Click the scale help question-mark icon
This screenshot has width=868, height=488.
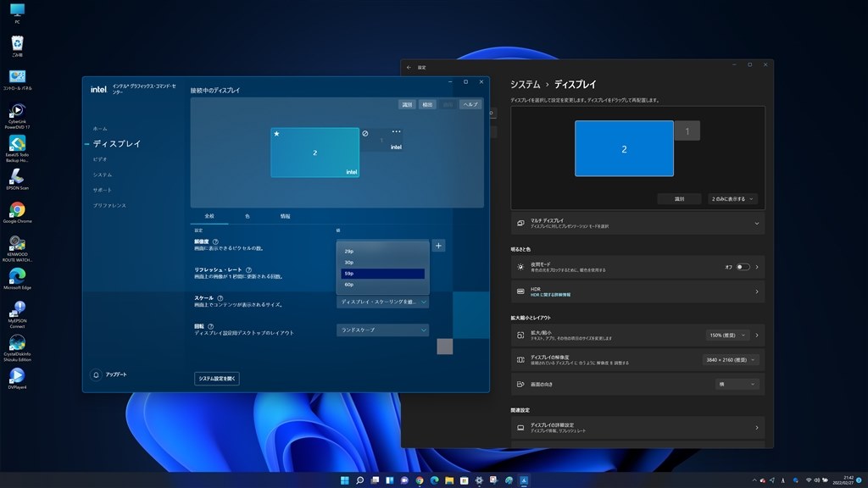[220, 298]
